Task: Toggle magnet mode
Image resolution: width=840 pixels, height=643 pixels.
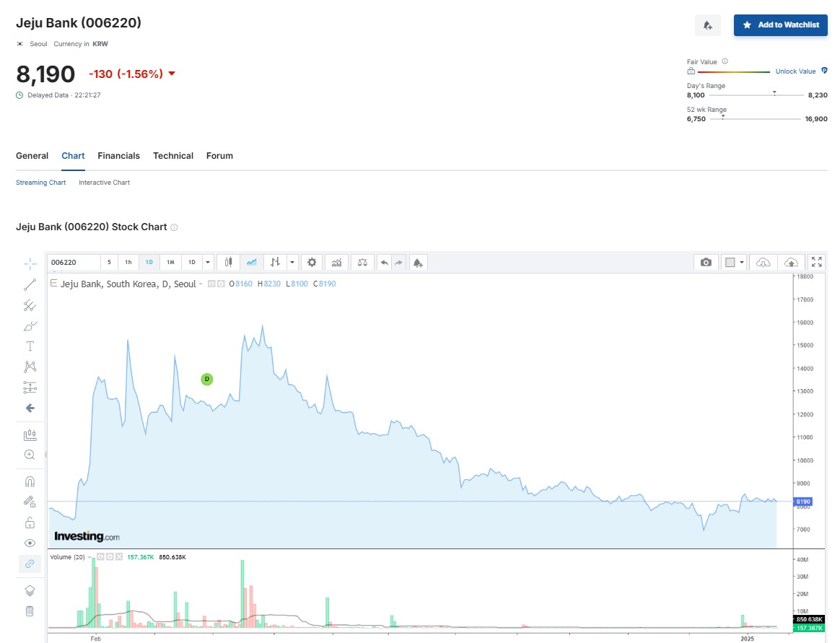Action: pyautogui.click(x=30, y=481)
